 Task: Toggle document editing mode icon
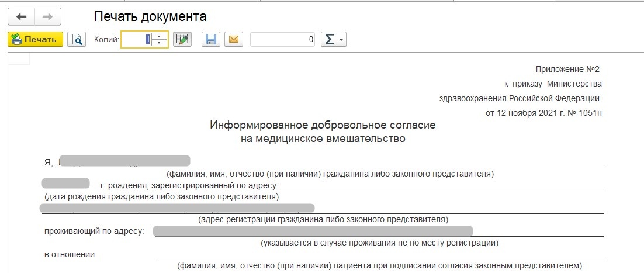point(183,39)
